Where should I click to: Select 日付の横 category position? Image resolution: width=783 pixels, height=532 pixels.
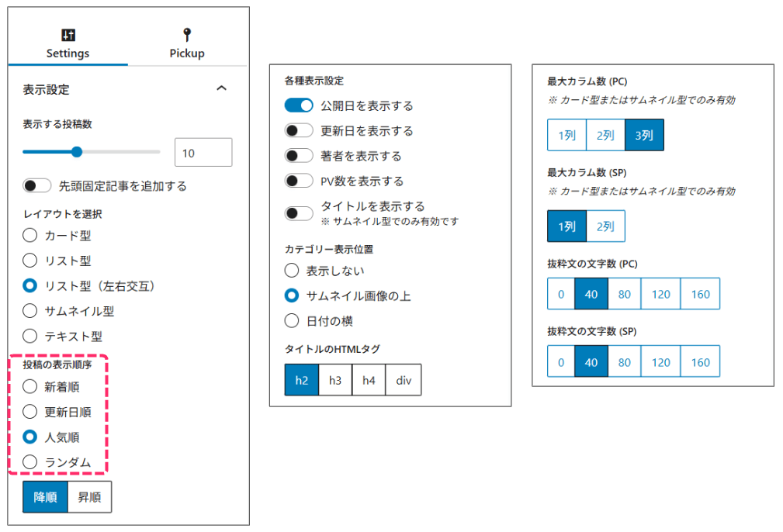click(292, 320)
